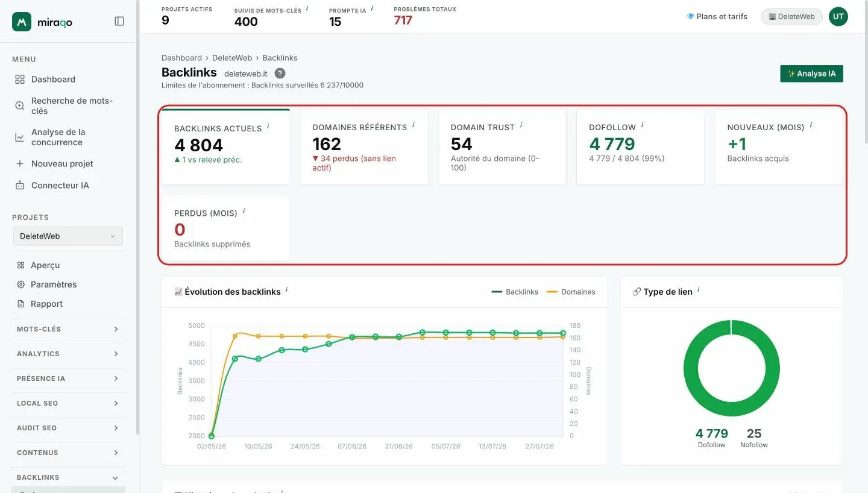Click the info icon beside Backlinks actuels

click(268, 127)
